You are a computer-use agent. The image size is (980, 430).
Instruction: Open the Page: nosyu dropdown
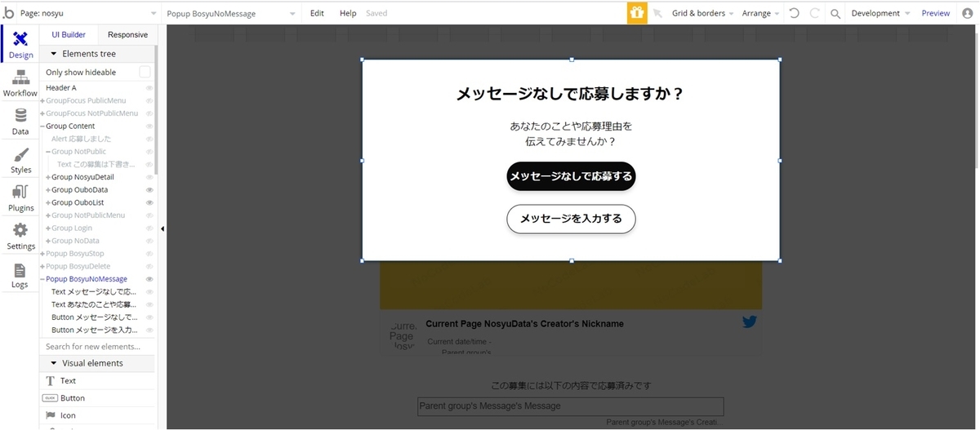coord(87,13)
